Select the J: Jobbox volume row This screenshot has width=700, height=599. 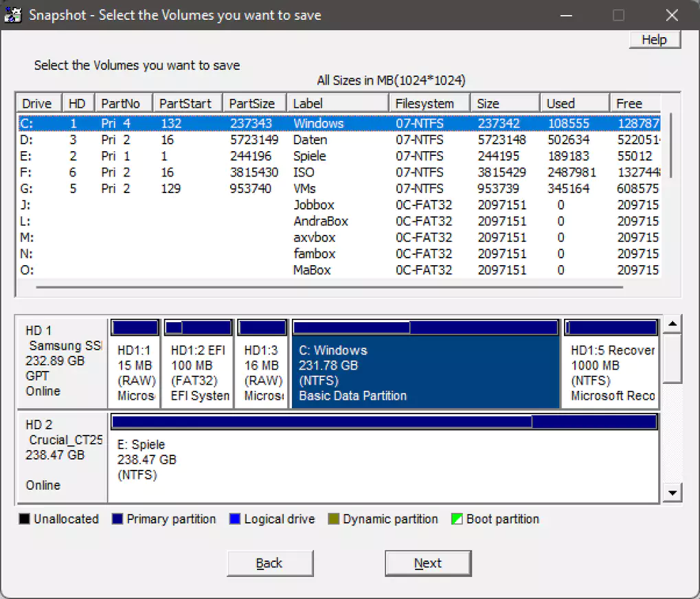point(339,205)
